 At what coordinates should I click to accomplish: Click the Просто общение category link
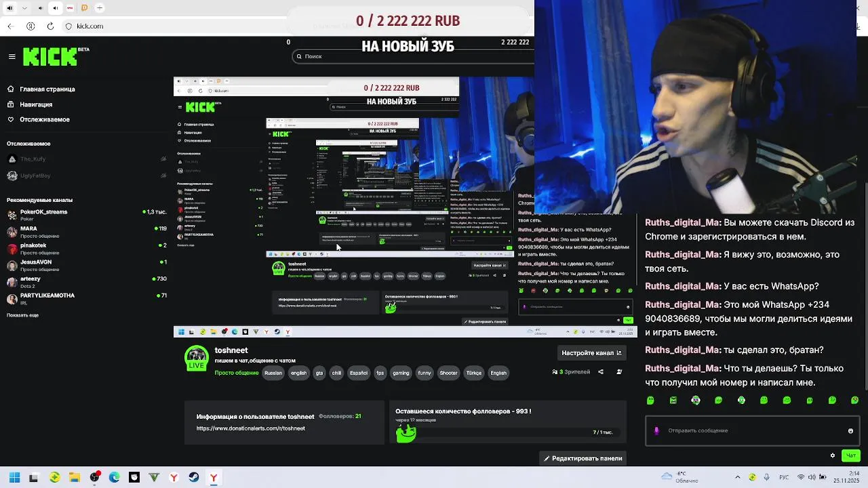pyautogui.click(x=236, y=373)
